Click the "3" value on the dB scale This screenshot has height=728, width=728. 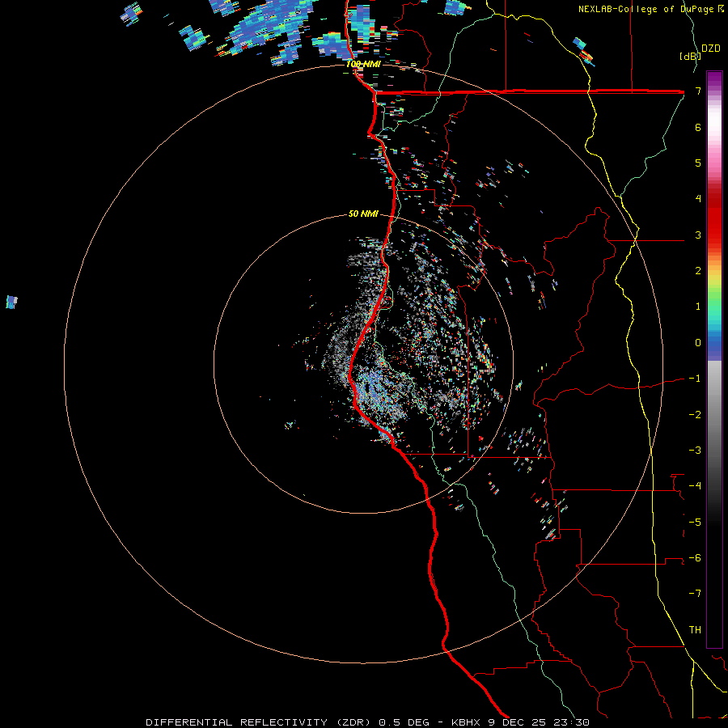(x=698, y=235)
